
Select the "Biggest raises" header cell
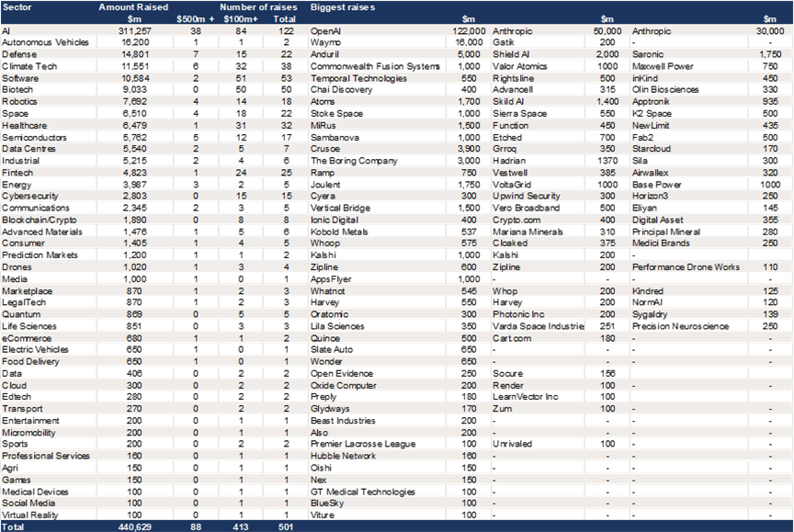[x=342, y=7]
